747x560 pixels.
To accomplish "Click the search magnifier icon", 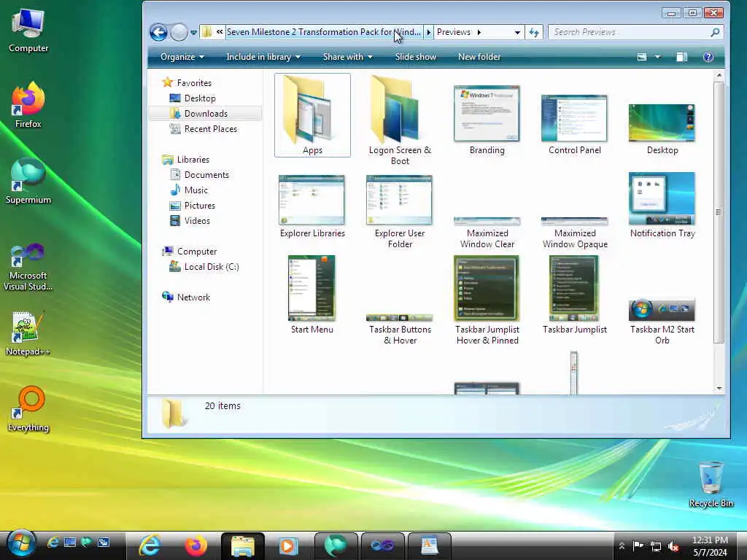I will (715, 32).
